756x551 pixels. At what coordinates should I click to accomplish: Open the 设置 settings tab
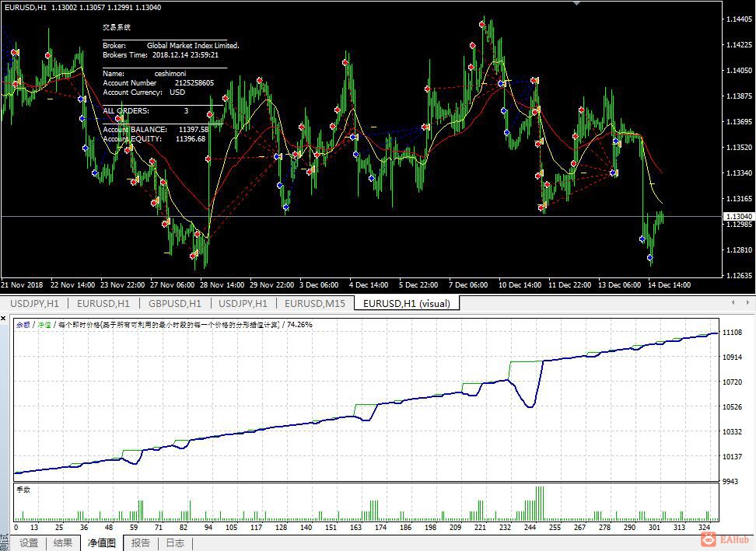coord(29,542)
